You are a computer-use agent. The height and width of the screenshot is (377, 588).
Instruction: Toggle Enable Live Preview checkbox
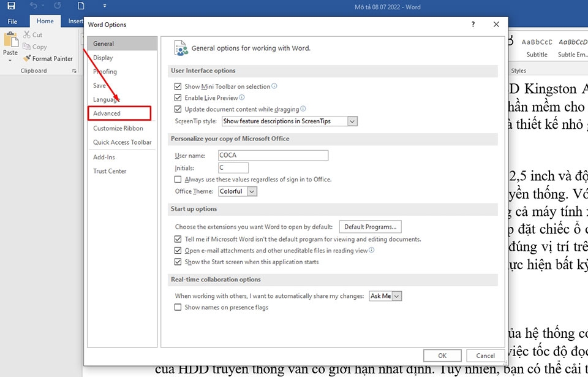click(178, 97)
